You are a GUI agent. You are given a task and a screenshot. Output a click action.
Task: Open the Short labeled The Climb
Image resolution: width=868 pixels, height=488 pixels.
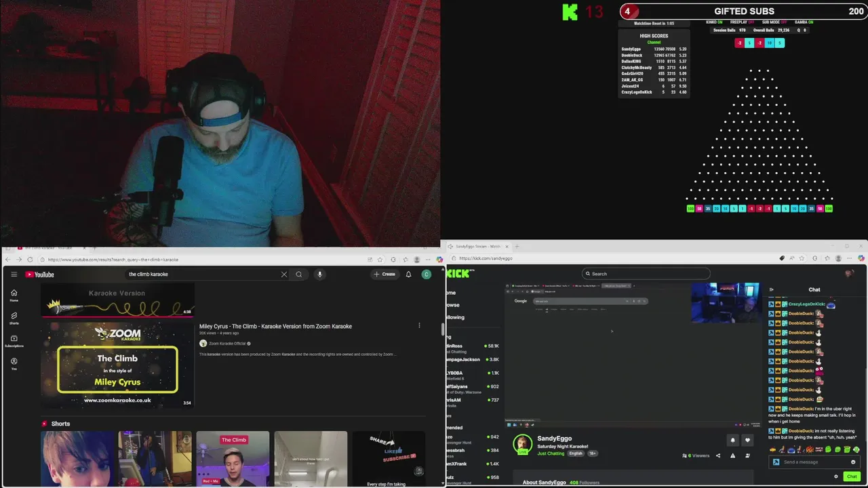point(233,459)
